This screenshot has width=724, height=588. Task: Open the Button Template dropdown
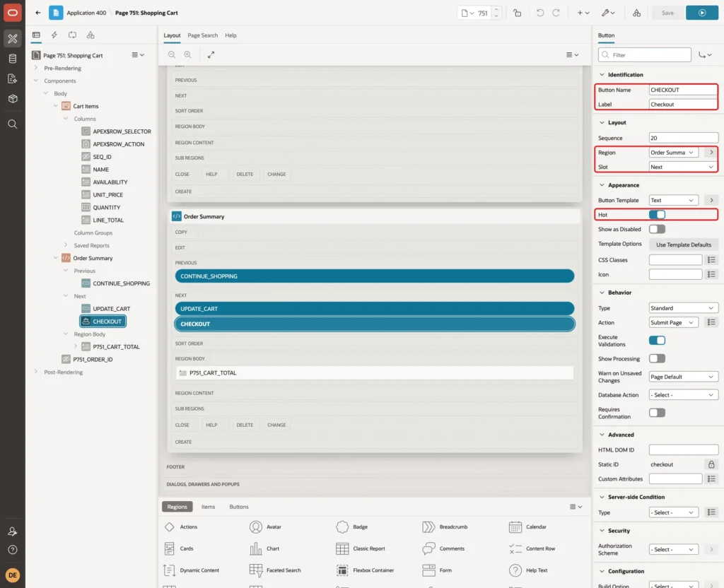point(674,200)
